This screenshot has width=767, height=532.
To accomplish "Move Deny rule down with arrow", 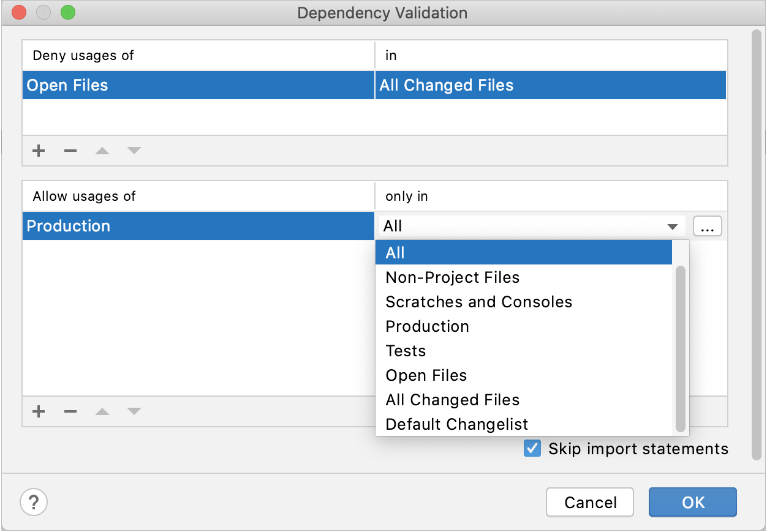I will point(134,151).
